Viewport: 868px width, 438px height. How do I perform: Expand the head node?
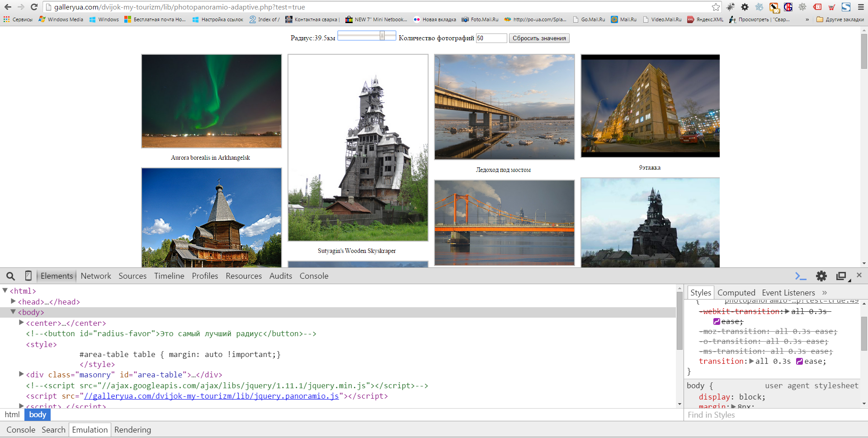tap(13, 301)
